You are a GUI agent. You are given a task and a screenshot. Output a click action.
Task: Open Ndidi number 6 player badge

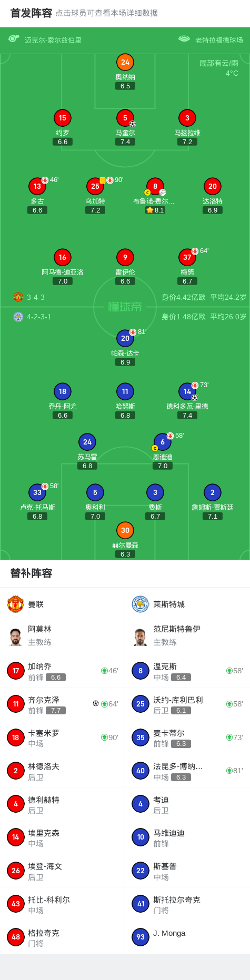163,442
